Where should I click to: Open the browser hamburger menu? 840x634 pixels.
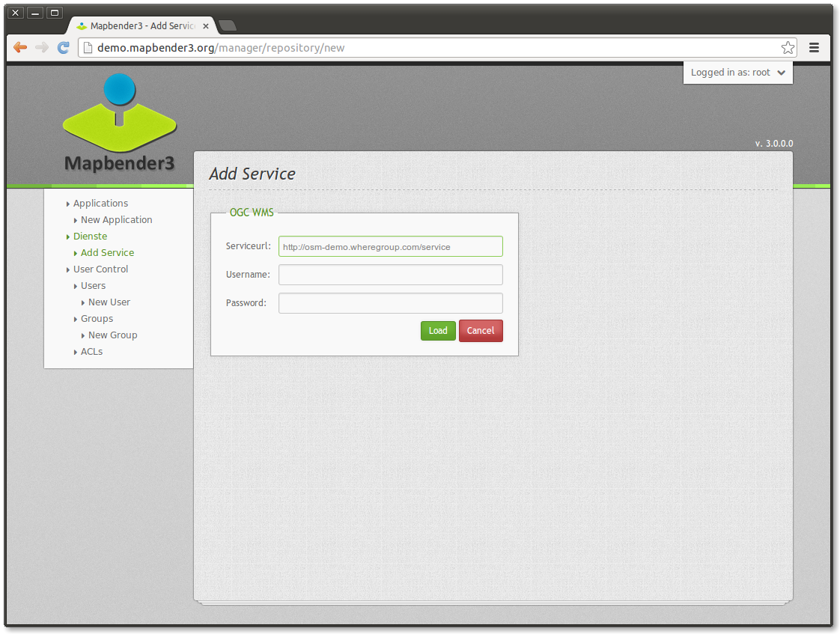(814, 48)
